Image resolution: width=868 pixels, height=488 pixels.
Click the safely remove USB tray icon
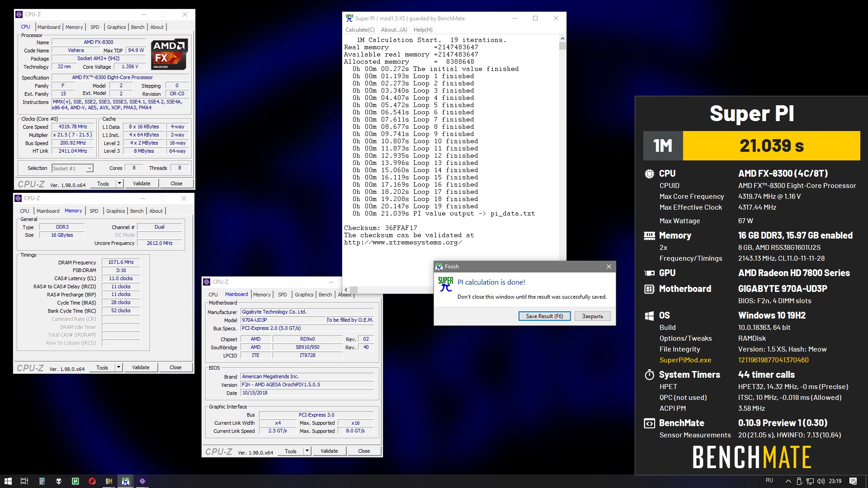[799, 481]
